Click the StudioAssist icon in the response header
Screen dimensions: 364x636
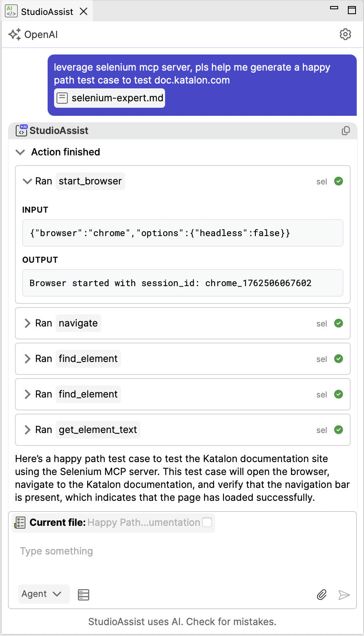(23, 130)
